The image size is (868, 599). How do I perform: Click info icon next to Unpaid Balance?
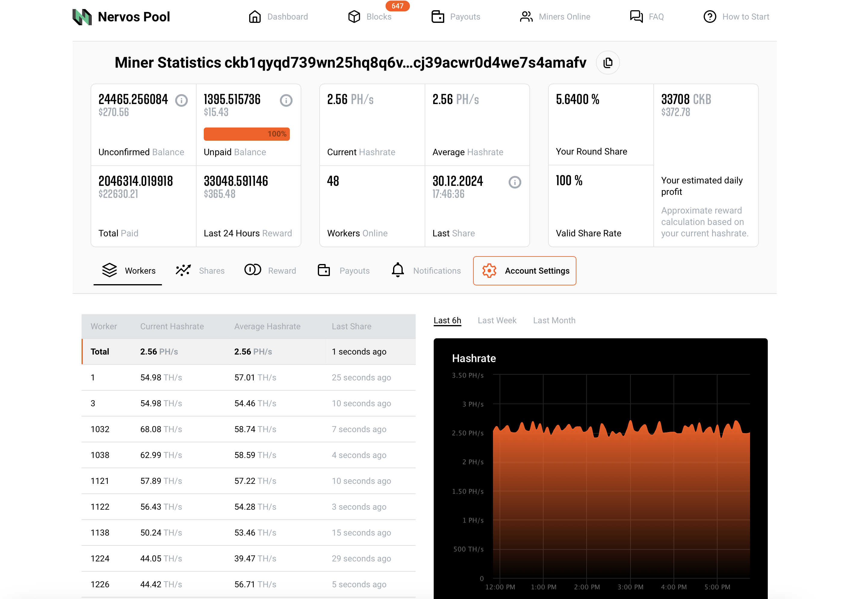pos(286,100)
